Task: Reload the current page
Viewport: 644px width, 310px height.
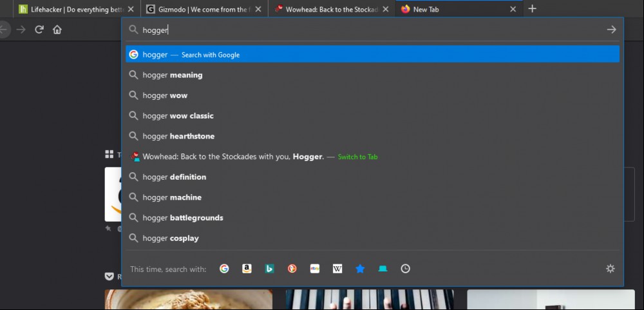Action: pyautogui.click(x=39, y=30)
